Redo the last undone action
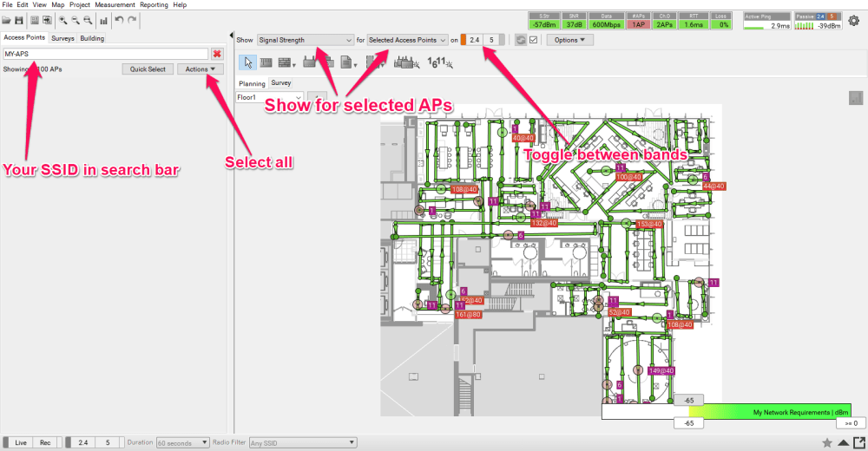 (x=132, y=20)
